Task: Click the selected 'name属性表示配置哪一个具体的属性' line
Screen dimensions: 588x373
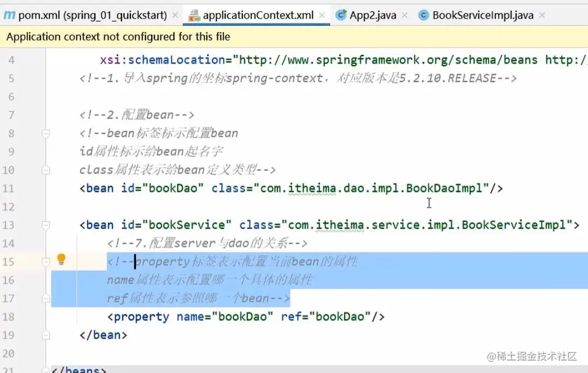Action: pos(210,280)
